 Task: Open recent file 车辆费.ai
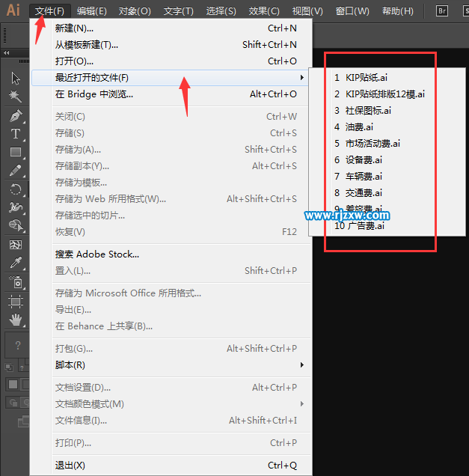(x=387, y=176)
